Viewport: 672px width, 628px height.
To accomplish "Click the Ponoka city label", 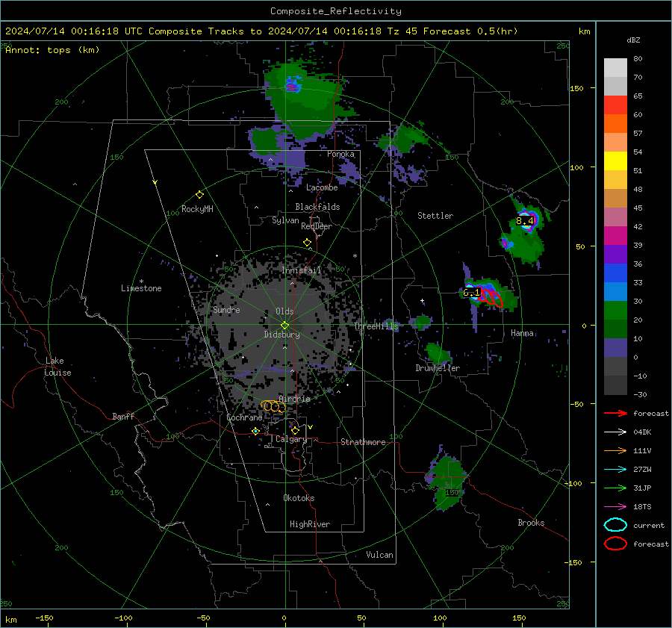I will pyautogui.click(x=340, y=154).
